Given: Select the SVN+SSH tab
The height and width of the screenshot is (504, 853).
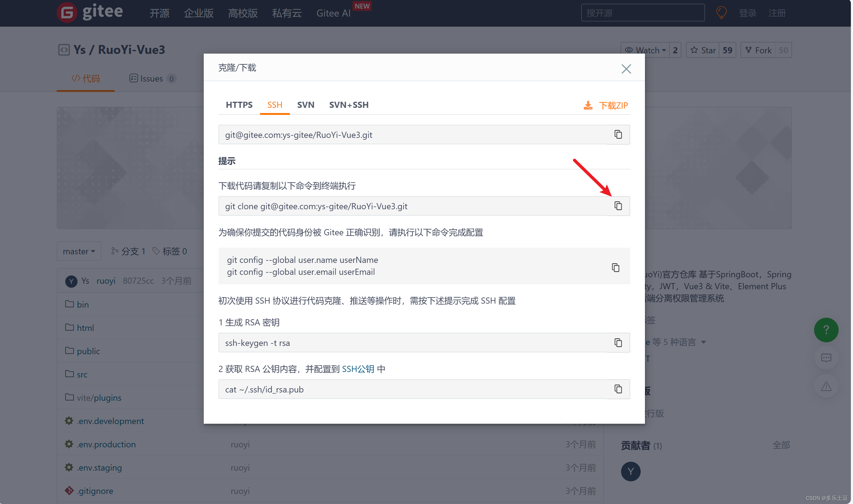Looking at the screenshot, I should click(349, 105).
